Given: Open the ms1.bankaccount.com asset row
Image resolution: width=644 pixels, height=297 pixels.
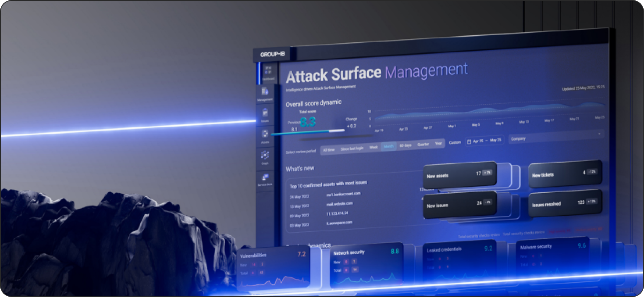Looking at the screenshot, I should tap(343, 194).
